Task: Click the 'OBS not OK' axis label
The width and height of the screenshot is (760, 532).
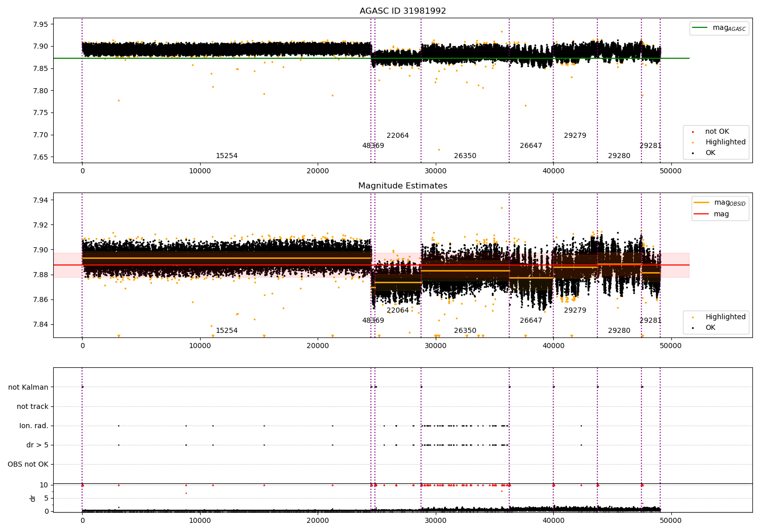Action: coord(28,465)
